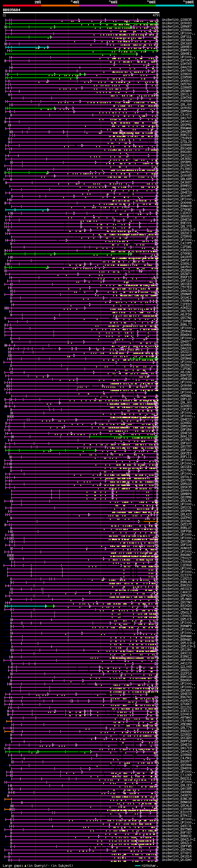The width and height of the screenshot is (197, 868).
Task: Click the orange alignment bar in the Q01942 row
Action: (150, 521)
